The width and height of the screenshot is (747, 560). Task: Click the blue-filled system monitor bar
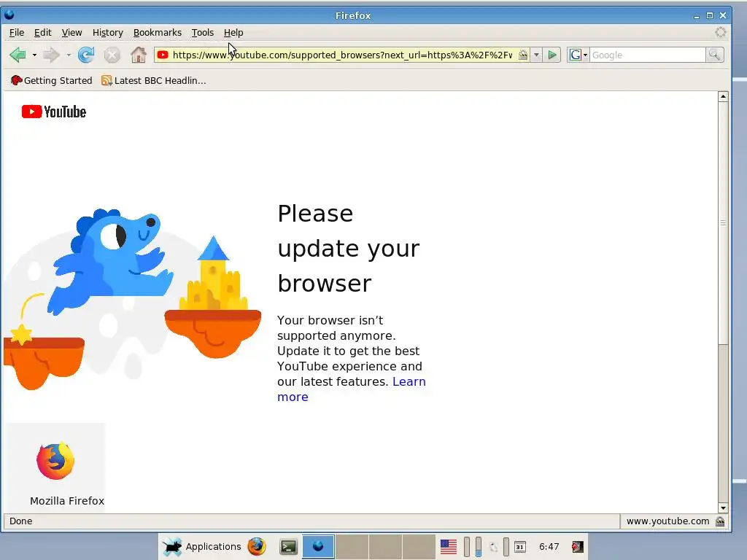pyautogui.click(x=479, y=547)
